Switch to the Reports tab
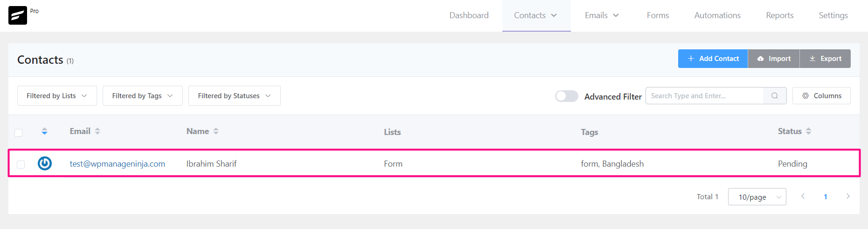Viewport: 868px width, 229px height. pos(780,15)
